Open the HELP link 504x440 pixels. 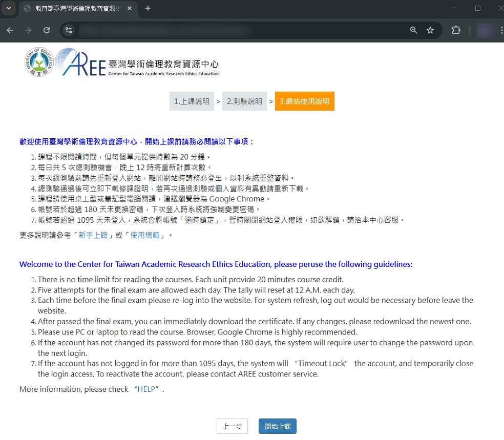point(146,389)
